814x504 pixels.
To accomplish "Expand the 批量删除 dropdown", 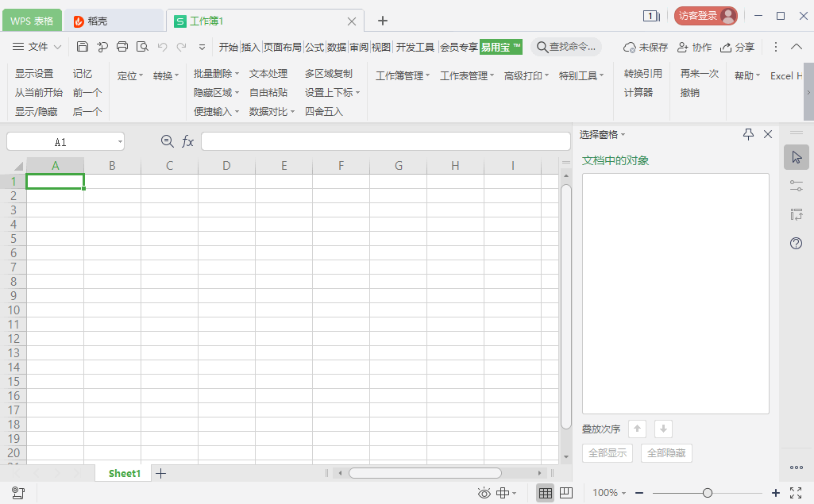I will (217, 74).
